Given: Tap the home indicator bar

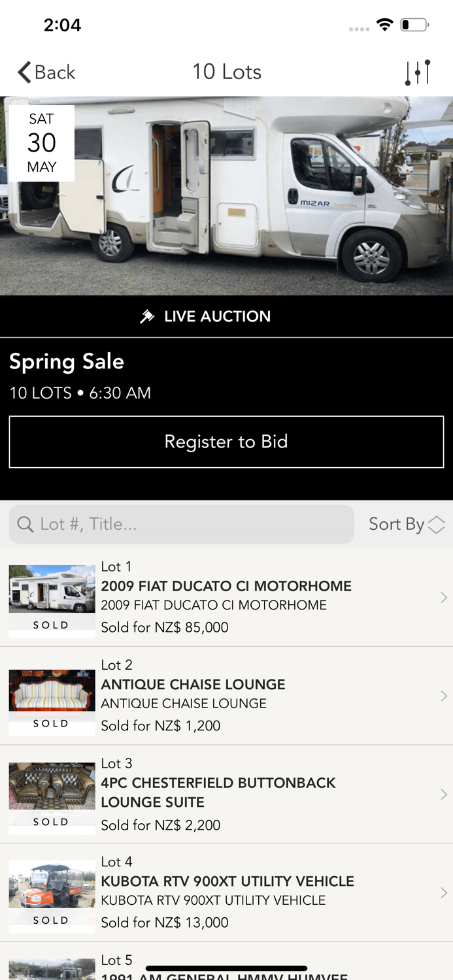Looking at the screenshot, I should [x=226, y=966].
